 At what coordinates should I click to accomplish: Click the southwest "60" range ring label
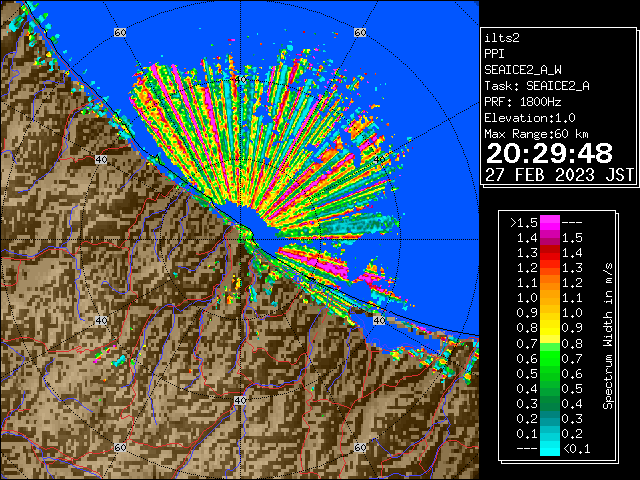120,447
